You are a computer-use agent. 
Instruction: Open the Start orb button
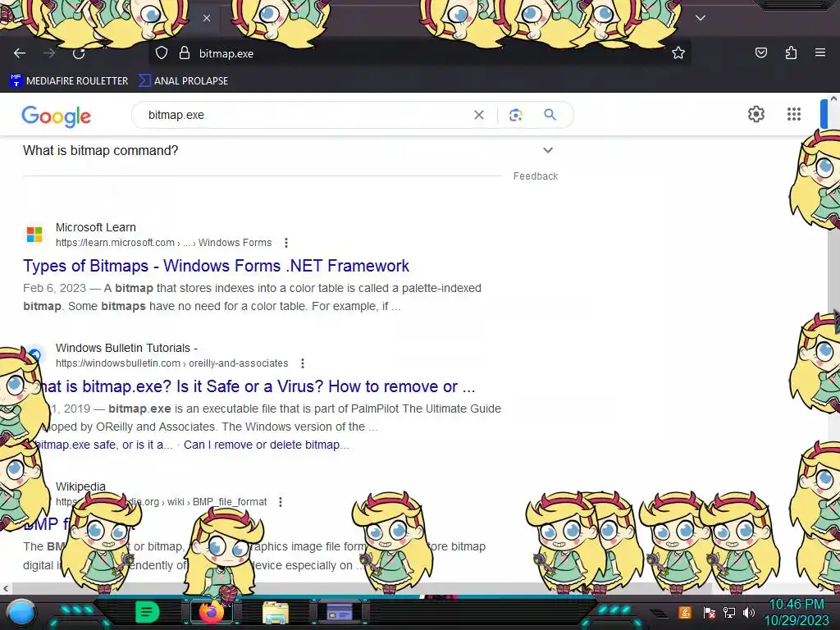[22, 612]
